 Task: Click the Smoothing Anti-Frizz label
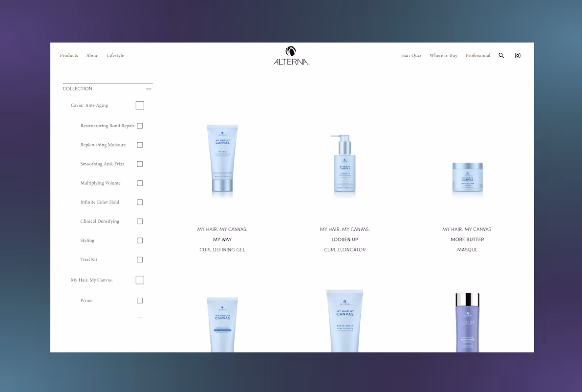[x=103, y=164]
